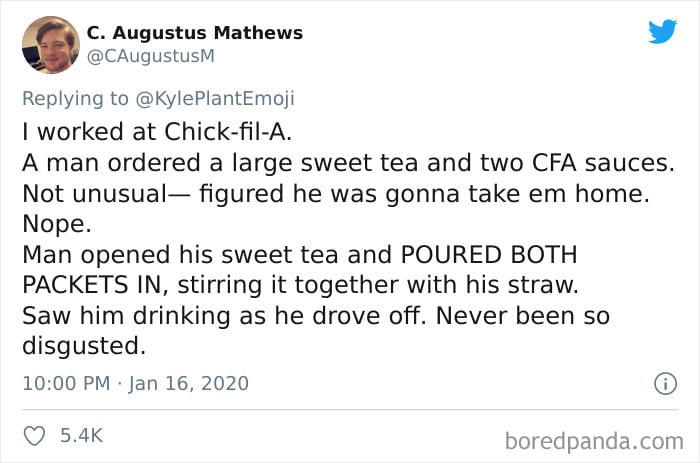This screenshot has width=700, height=463.
Task: Click the 5.4K like count
Action: [82, 435]
